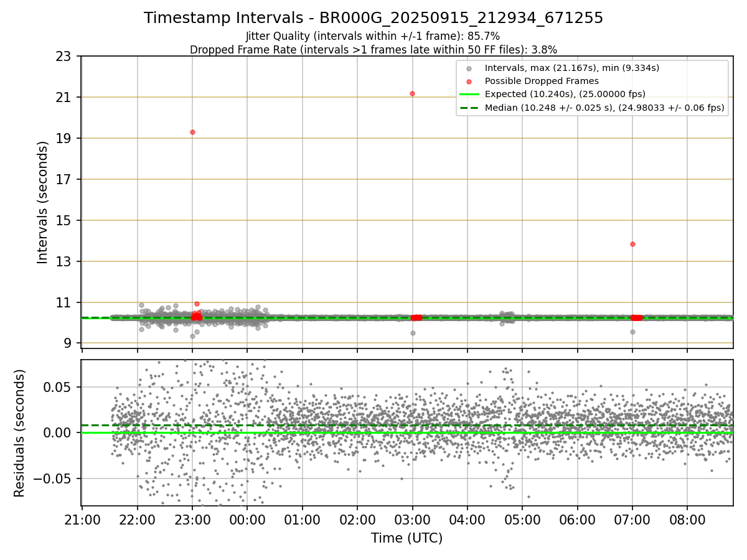Click the x-axis tick label '02:00'
Screen dimensions: 747x560
(357, 520)
